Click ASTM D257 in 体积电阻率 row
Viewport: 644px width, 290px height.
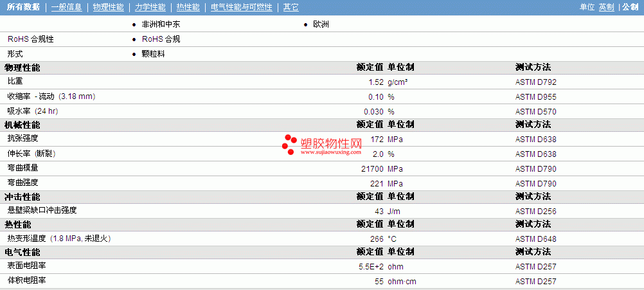pyautogui.click(x=536, y=282)
